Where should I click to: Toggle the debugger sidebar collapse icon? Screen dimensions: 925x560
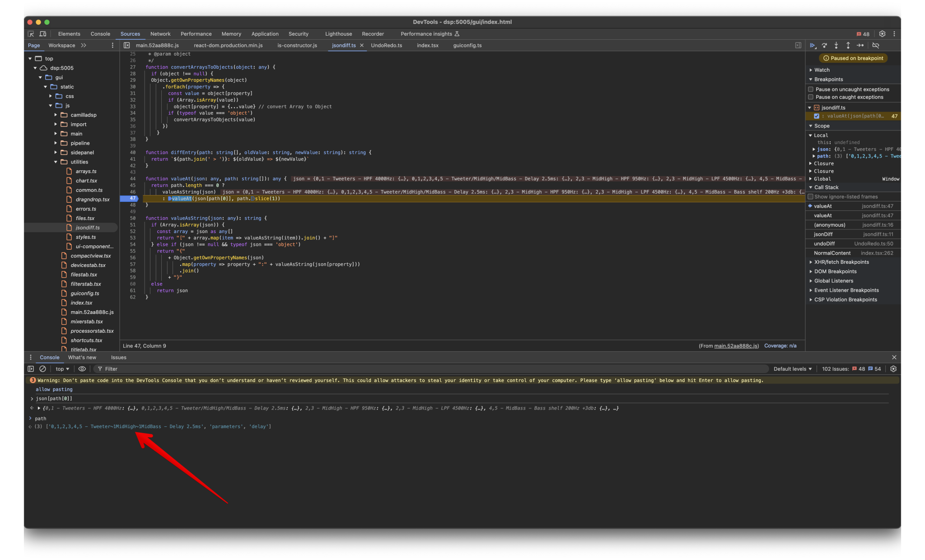click(798, 45)
